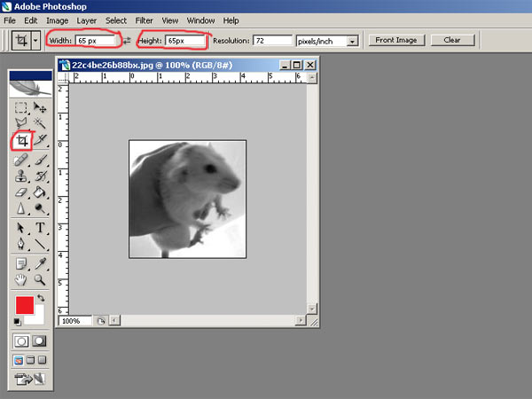Open the Window menu
This screenshot has height=399, width=532.
tap(200, 20)
